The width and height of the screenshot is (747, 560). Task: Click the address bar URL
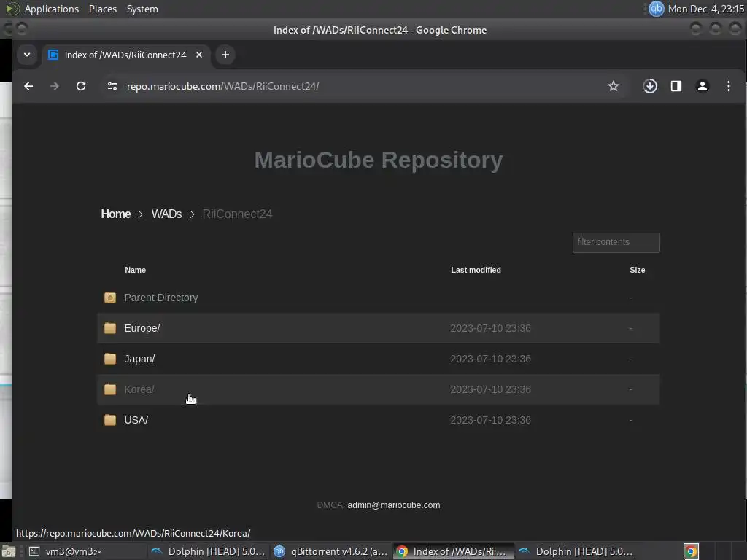pyautogui.click(x=222, y=86)
